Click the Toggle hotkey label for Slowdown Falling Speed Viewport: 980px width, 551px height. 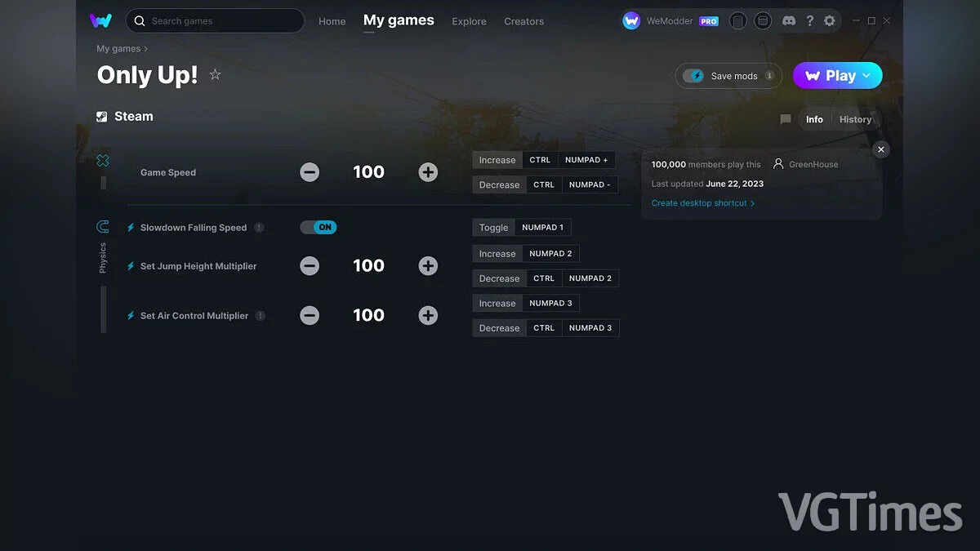493,228
